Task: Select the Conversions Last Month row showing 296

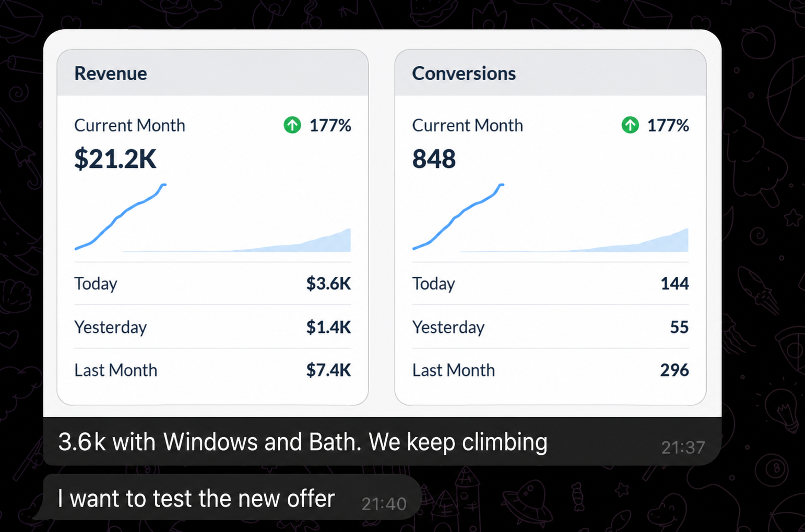Action: point(550,370)
